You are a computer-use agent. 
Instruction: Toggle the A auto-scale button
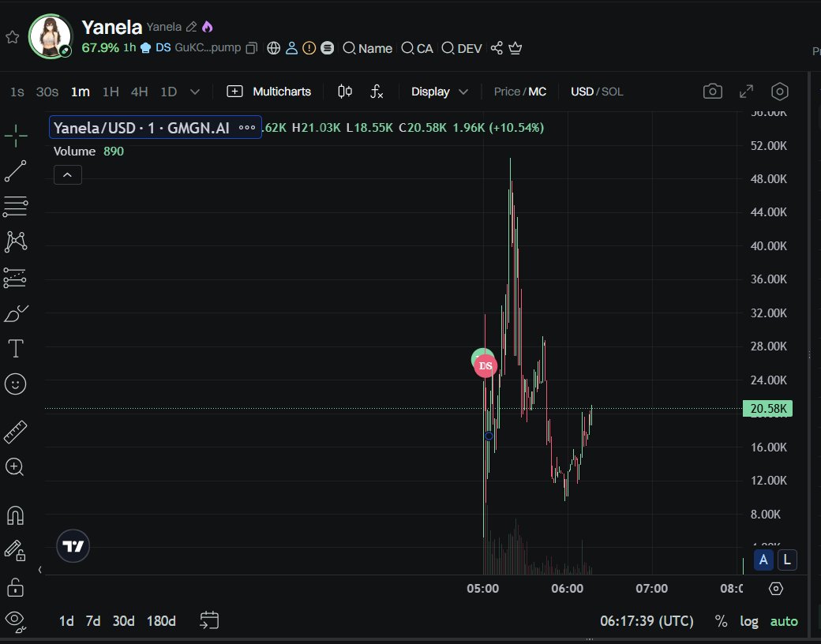point(763,560)
